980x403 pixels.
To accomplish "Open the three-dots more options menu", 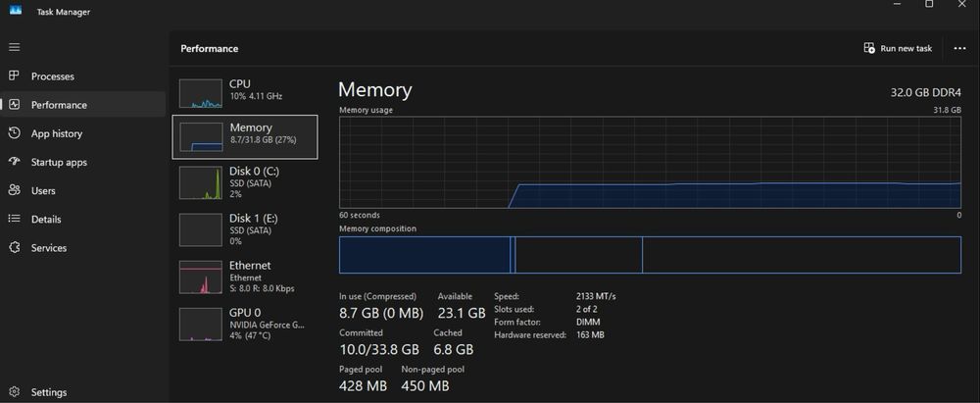I will [x=960, y=48].
